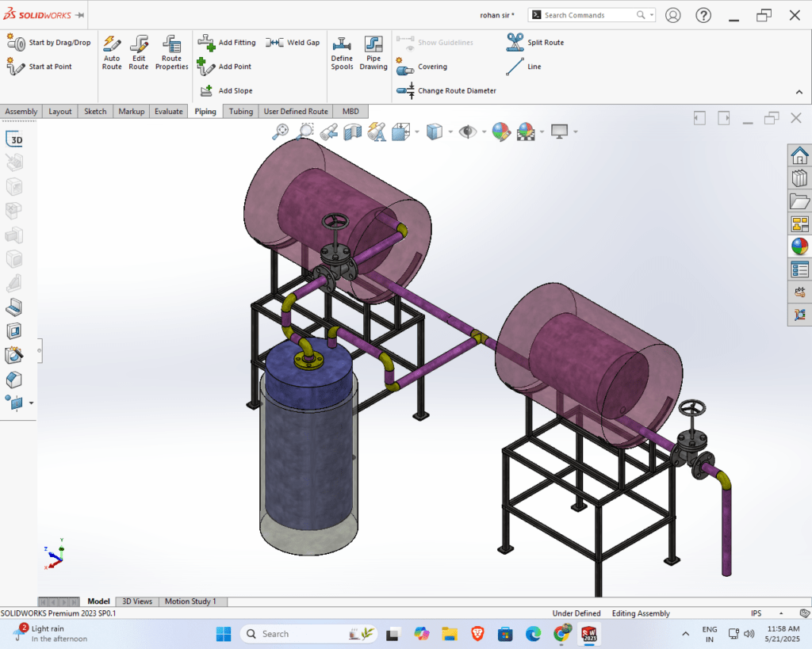Select the Split Route tool

coord(535,43)
